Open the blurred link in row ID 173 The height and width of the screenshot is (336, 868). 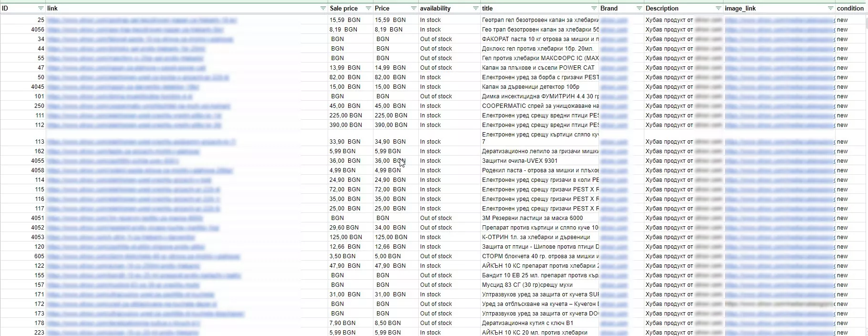point(145,314)
